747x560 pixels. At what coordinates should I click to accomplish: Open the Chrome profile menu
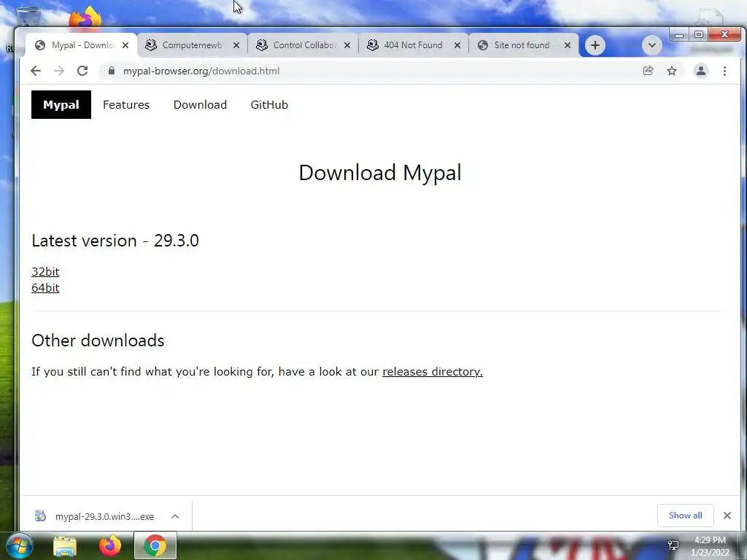tap(701, 71)
